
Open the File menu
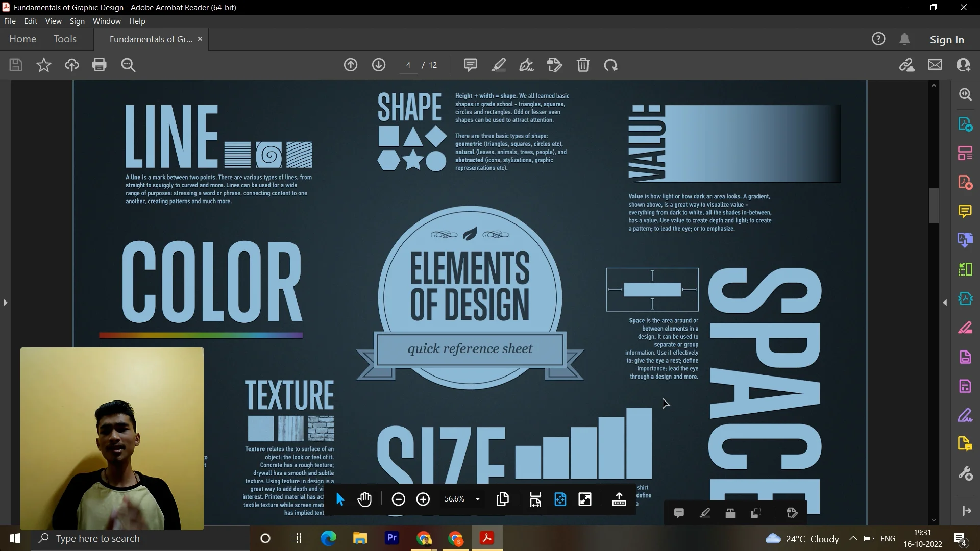(x=10, y=21)
